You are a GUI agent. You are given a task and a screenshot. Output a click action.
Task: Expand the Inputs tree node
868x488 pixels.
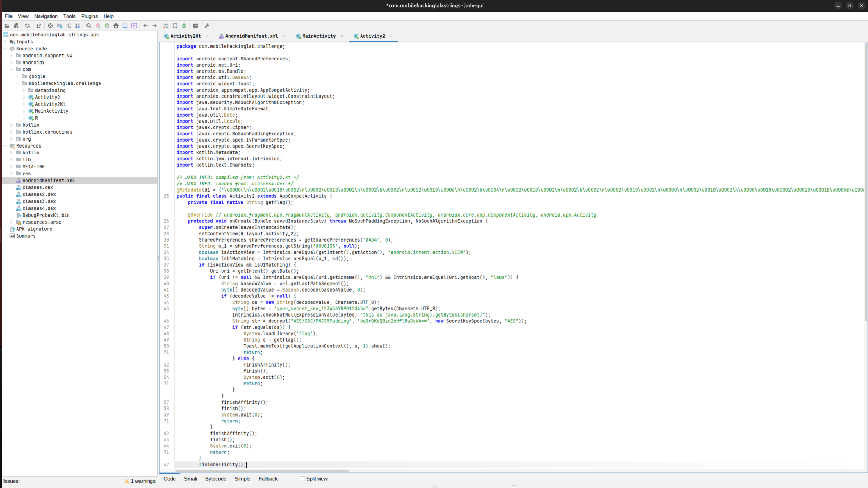point(5,42)
